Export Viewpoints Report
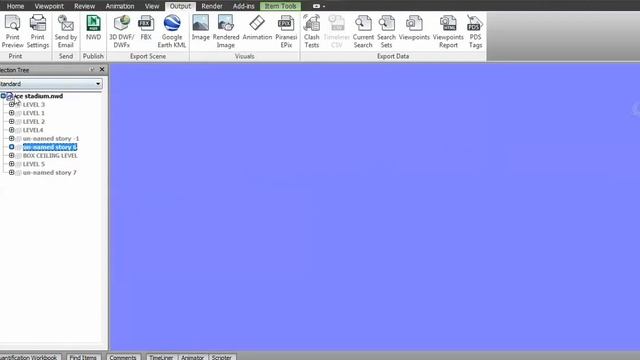This screenshot has width=640, height=360. [448, 31]
